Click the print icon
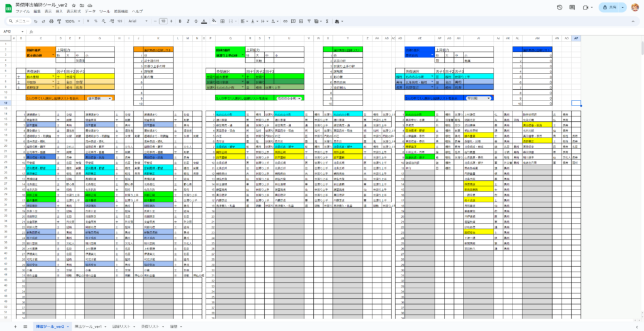This screenshot has width=644, height=331. [50, 21]
